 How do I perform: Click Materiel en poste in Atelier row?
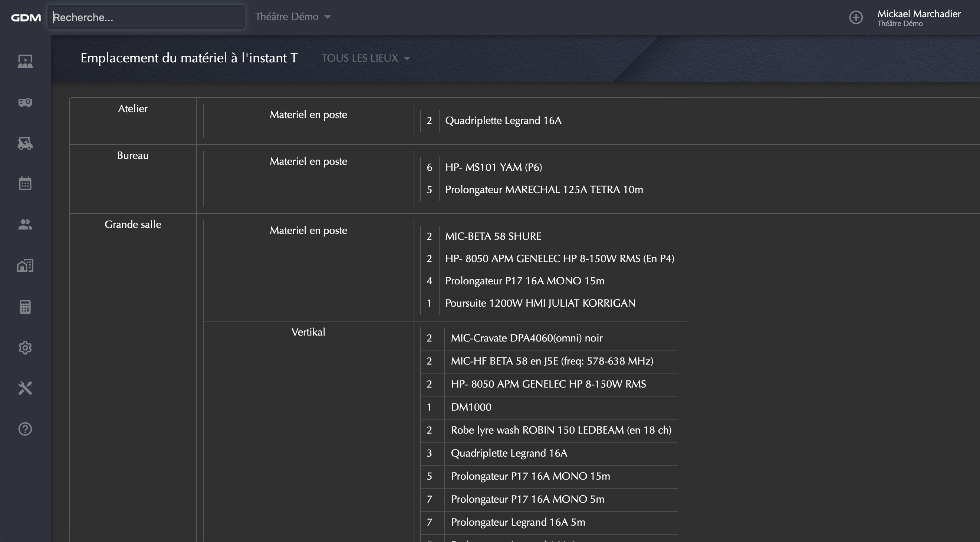[309, 115]
